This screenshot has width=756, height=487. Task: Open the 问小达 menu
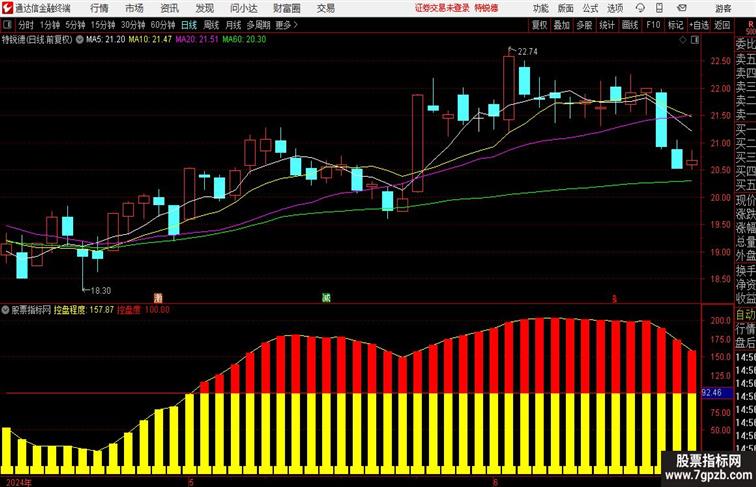[243, 8]
